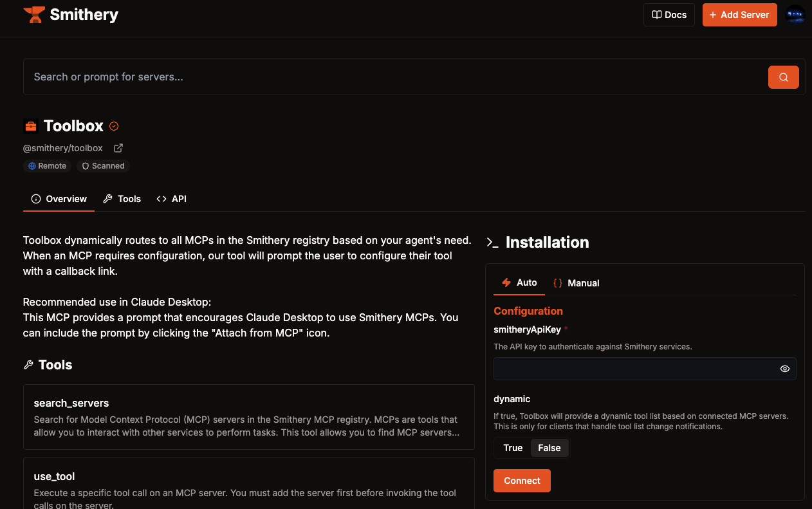This screenshot has width=812, height=509.
Task: Click the Smithery logo in header
Action: coord(71,15)
